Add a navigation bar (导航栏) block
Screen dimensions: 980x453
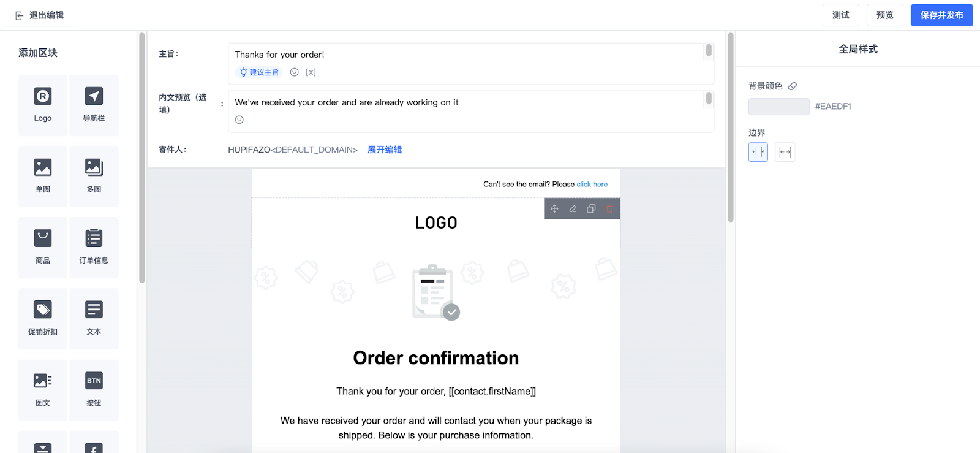click(x=94, y=105)
